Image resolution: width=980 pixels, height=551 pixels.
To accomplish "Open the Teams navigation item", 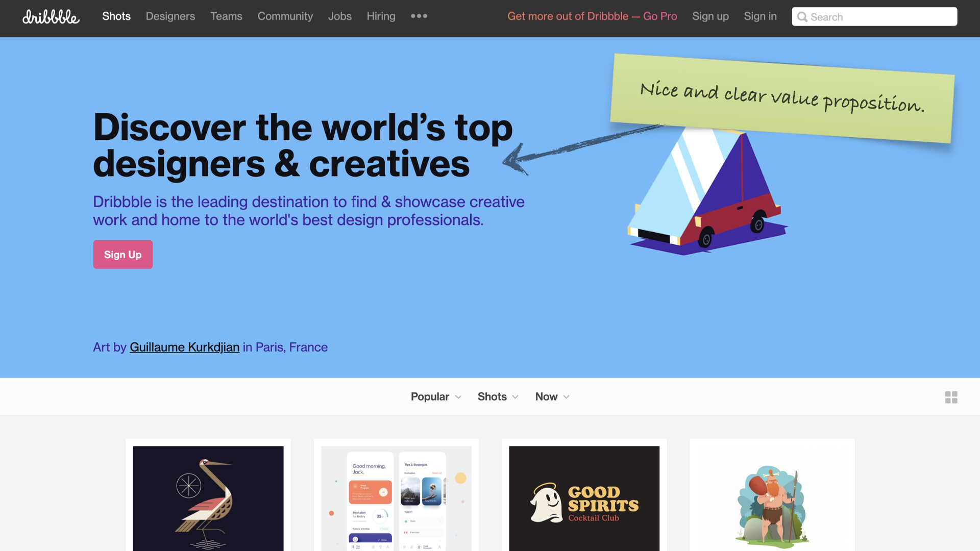I will click(226, 16).
